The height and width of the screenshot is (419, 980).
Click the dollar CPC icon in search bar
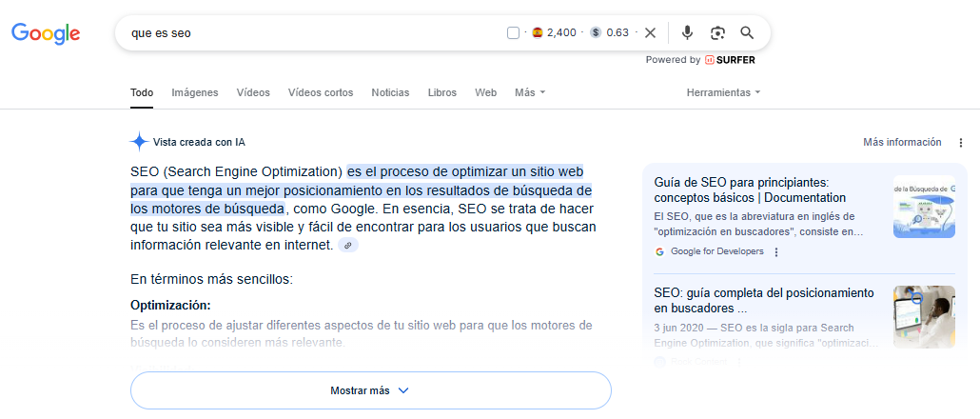(x=596, y=33)
